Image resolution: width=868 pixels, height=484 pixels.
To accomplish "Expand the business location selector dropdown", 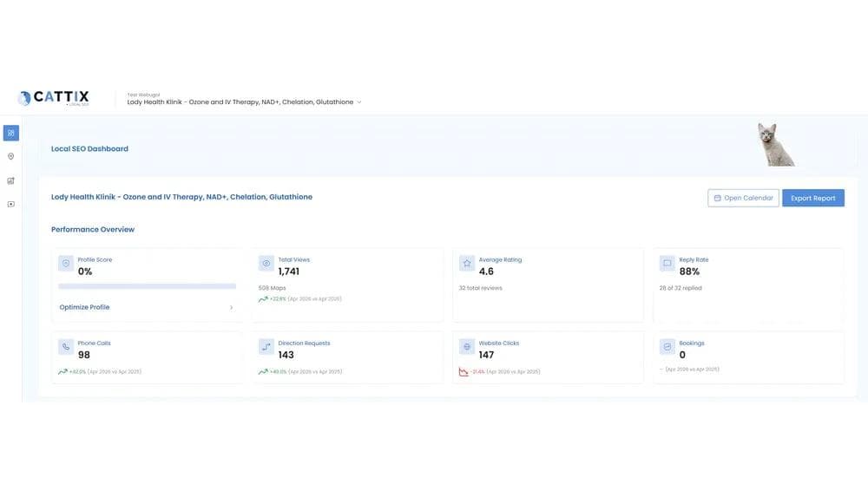I will pyautogui.click(x=244, y=101).
